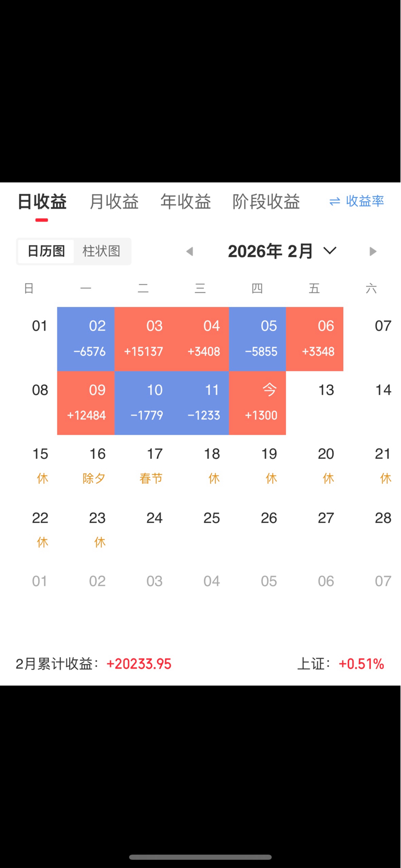
Task: Go to previous month with left arrow
Action: tap(190, 252)
